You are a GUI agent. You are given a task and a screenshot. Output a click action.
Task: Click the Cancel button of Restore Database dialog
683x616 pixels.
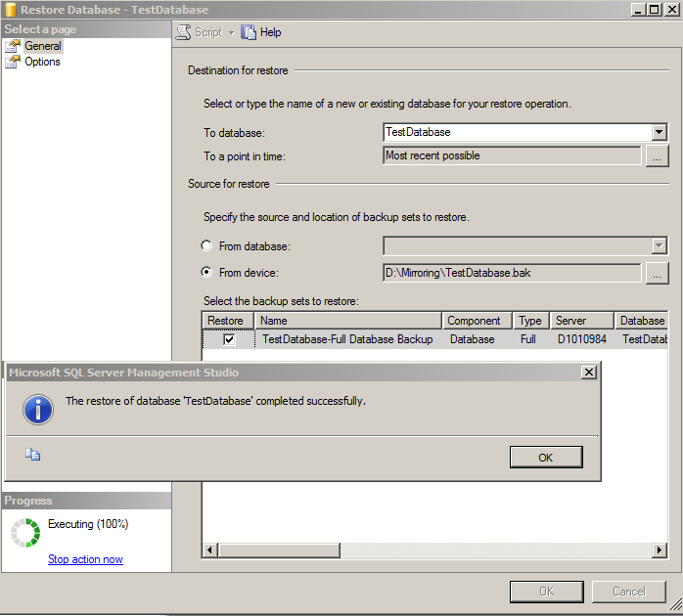628,592
